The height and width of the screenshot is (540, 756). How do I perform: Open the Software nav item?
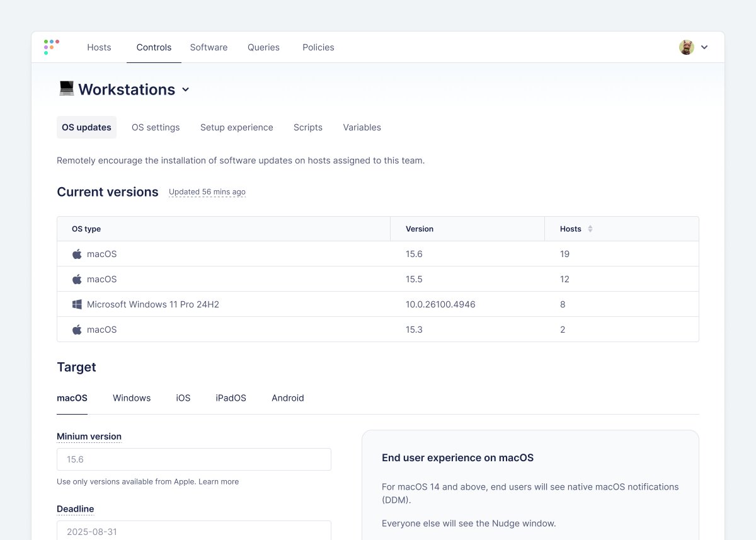click(209, 47)
